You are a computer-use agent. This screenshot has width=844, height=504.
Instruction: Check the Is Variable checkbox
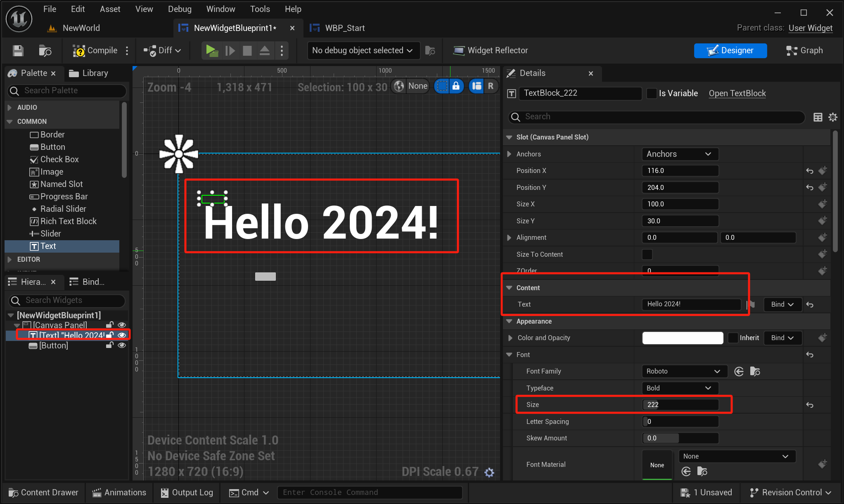point(652,93)
